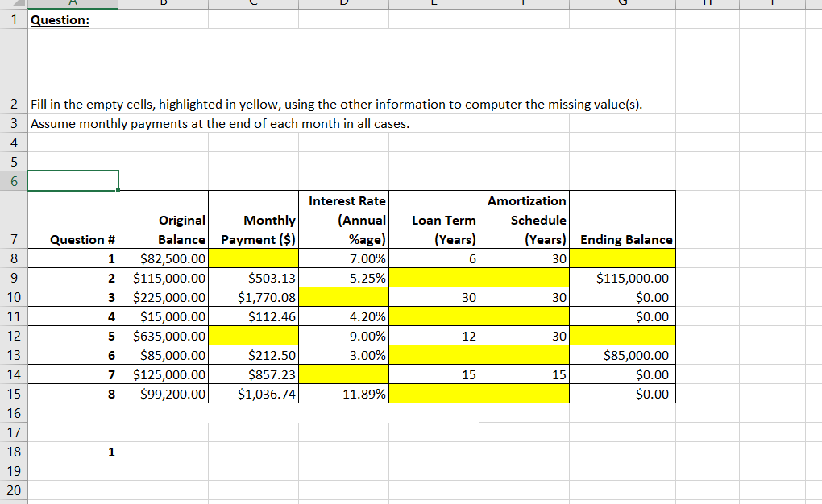Click the $503.13 payment cell
This screenshot has height=504, width=822.
click(x=254, y=279)
